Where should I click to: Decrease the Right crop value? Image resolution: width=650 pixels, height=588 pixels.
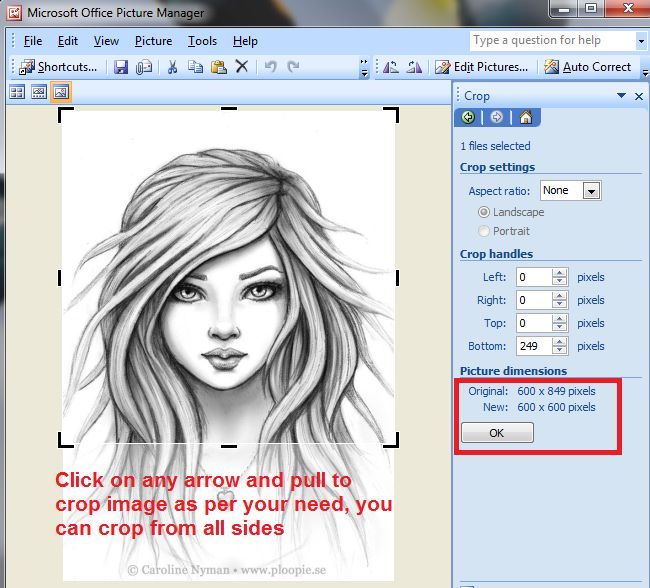(x=560, y=304)
